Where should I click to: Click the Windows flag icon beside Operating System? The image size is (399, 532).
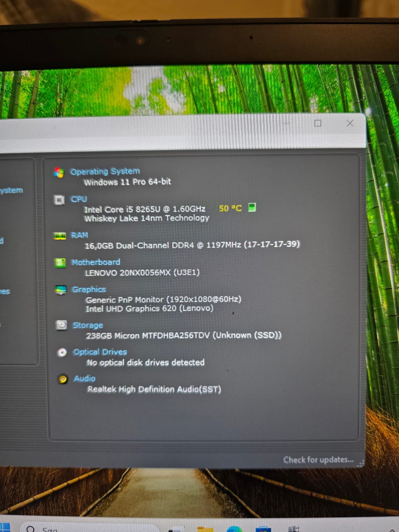[x=59, y=172]
